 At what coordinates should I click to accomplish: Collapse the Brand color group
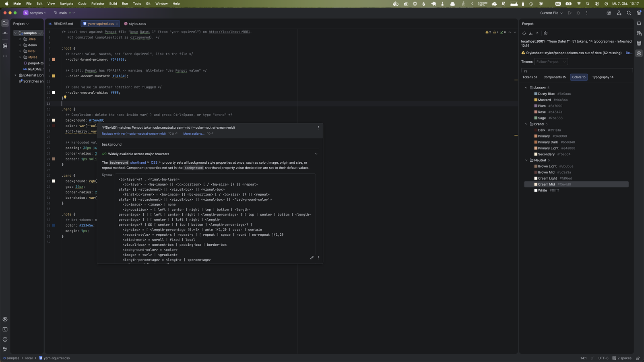coord(526,124)
